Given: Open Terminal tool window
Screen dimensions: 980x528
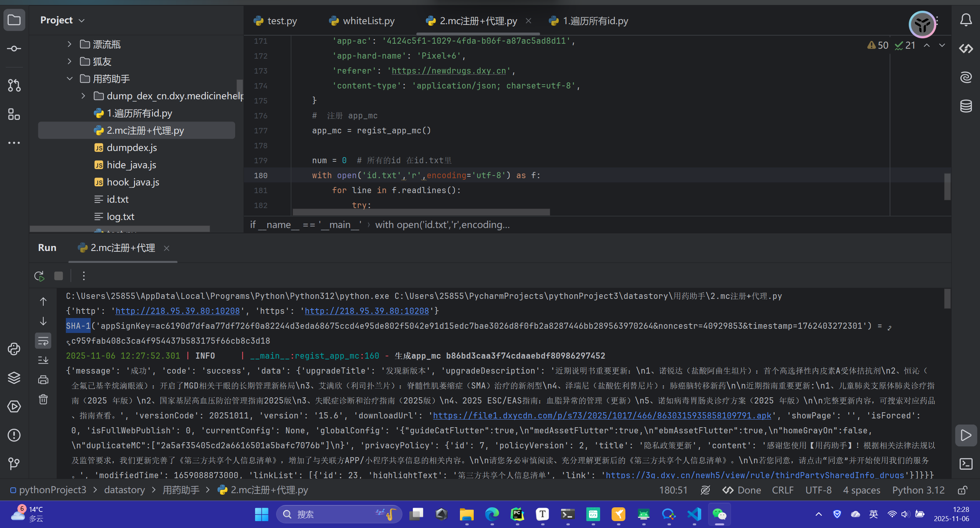Looking at the screenshot, I should 966,464.
